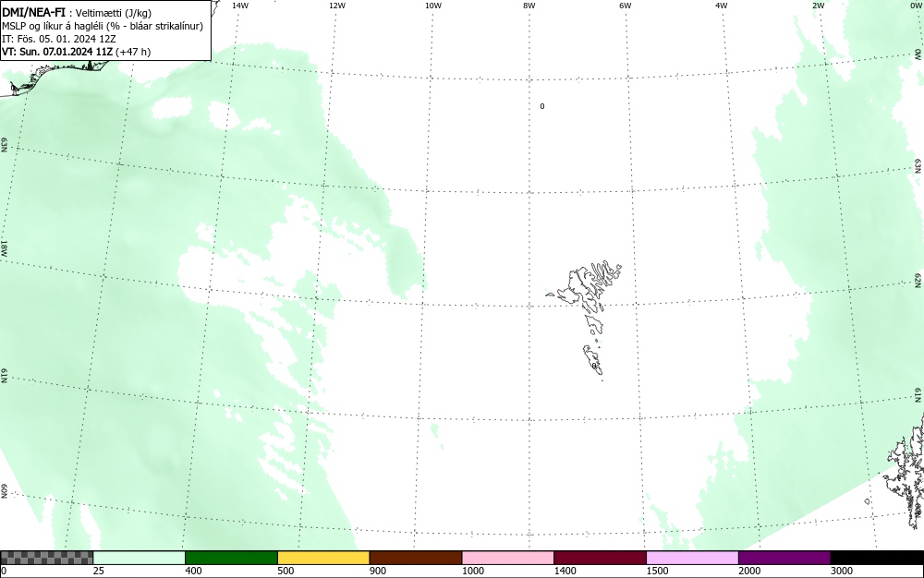924x578 pixels.
Task: Click the '6W' longitude label
Action: point(626,6)
